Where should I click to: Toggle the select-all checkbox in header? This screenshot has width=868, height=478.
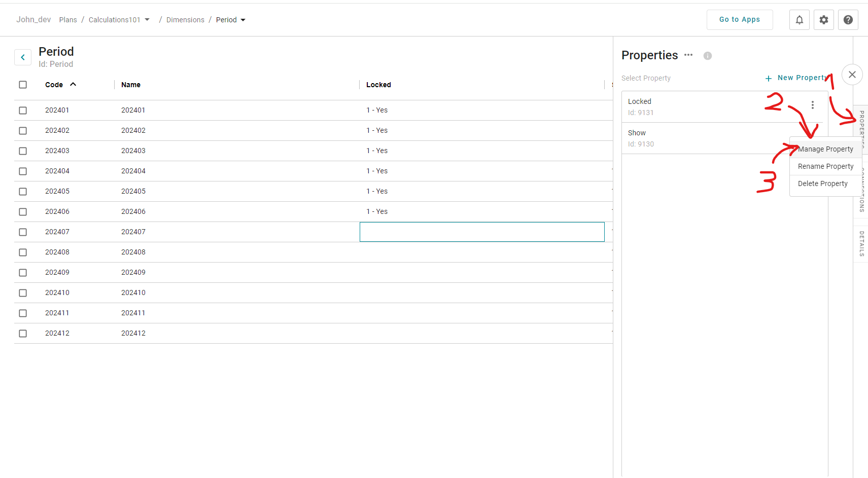point(23,85)
